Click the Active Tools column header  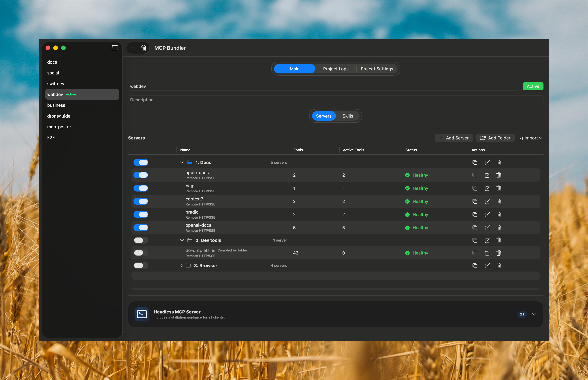[x=353, y=150]
